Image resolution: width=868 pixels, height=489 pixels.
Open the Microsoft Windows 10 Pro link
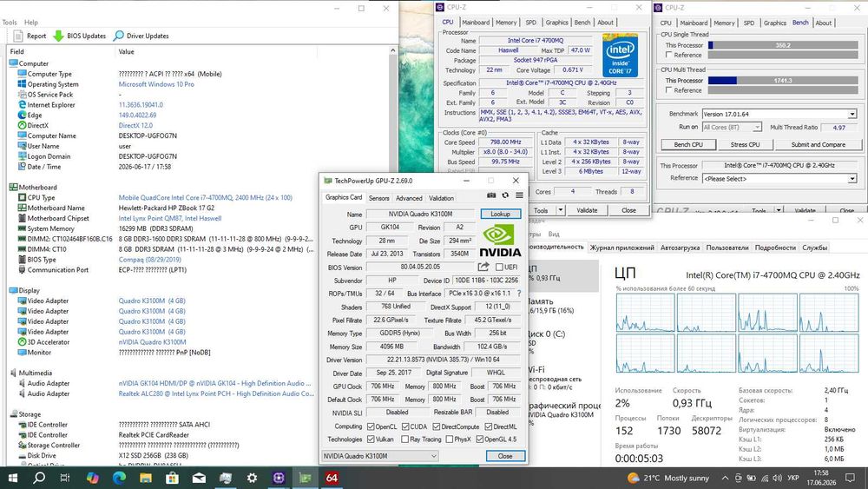coord(156,84)
